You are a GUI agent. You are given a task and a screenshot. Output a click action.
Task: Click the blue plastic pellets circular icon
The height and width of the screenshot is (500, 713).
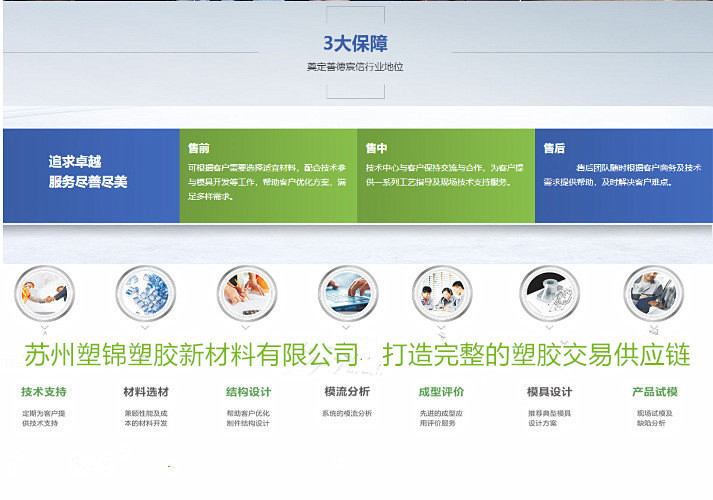pos(146,293)
